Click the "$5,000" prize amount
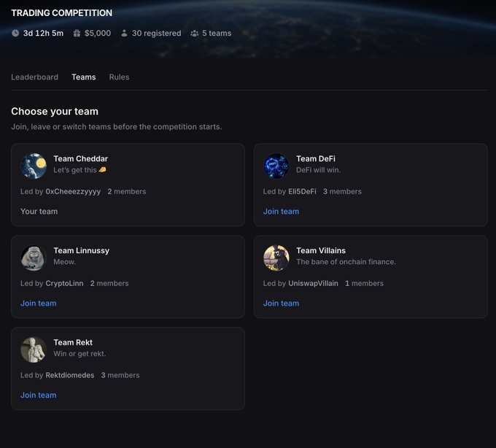 98,33
